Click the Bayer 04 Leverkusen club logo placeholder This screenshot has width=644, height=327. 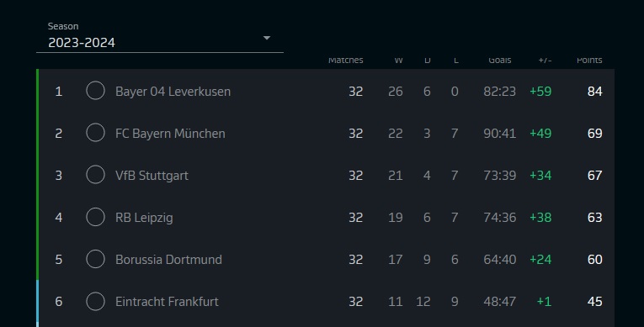(95, 91)
